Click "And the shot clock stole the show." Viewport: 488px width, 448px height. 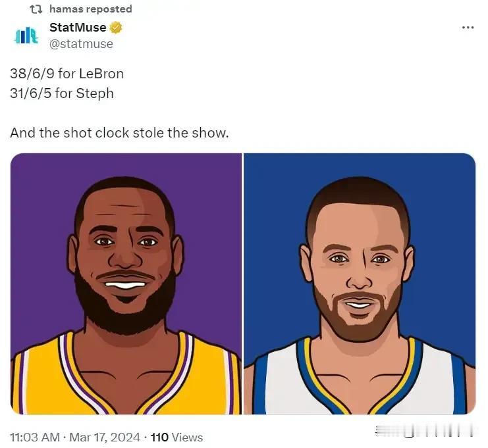119,133
